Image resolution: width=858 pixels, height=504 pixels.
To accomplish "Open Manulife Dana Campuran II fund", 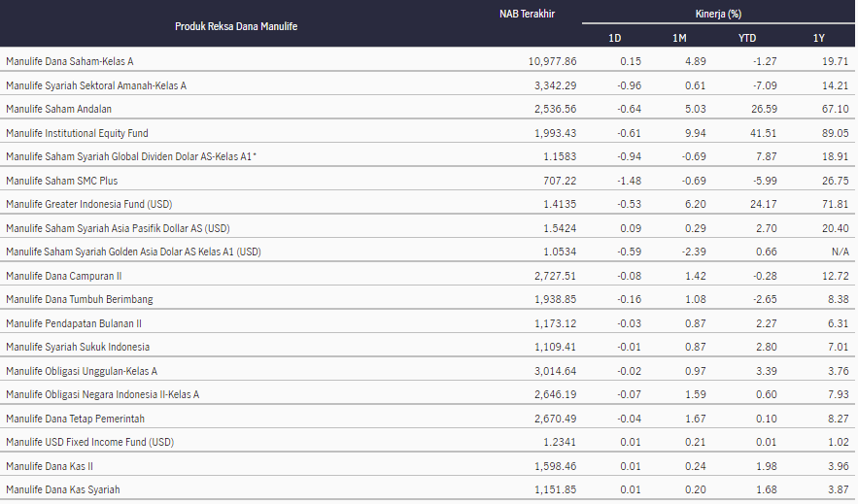I will point(63,276).
